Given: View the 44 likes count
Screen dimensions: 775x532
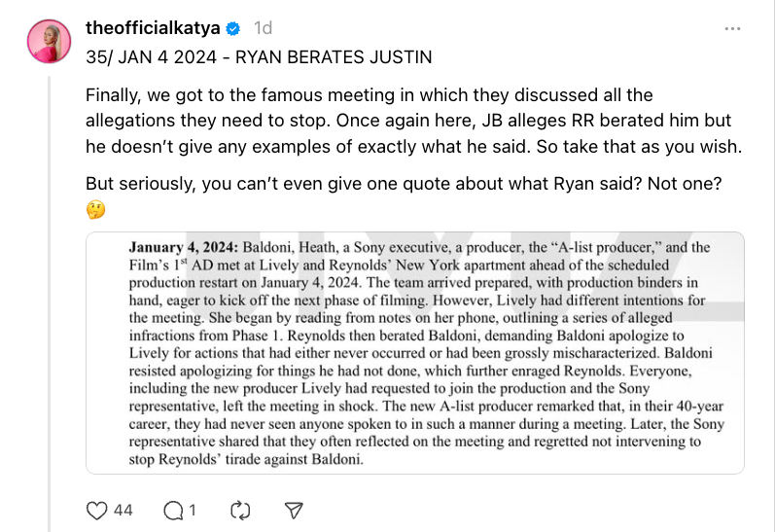Looking at the screenshot, I should pyautogui.click(x=123, y=510).
